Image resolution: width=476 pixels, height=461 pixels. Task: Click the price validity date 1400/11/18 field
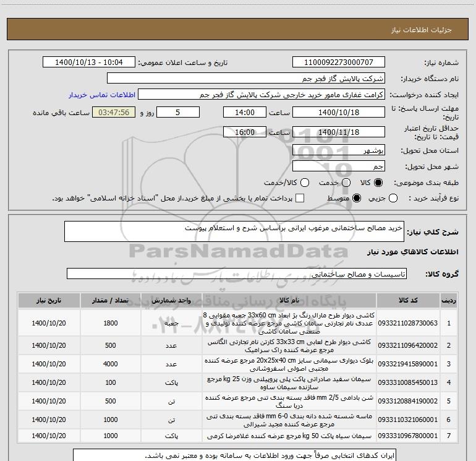point(339,132)
